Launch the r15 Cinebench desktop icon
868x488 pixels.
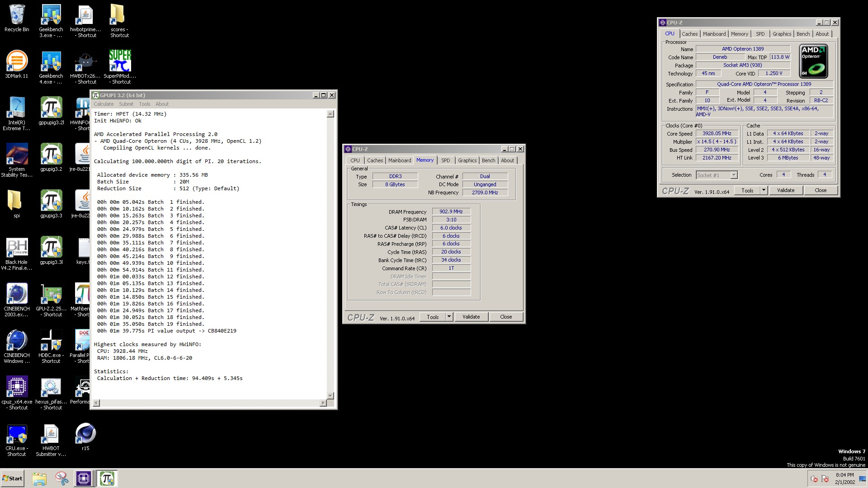(x=85, y=437)
